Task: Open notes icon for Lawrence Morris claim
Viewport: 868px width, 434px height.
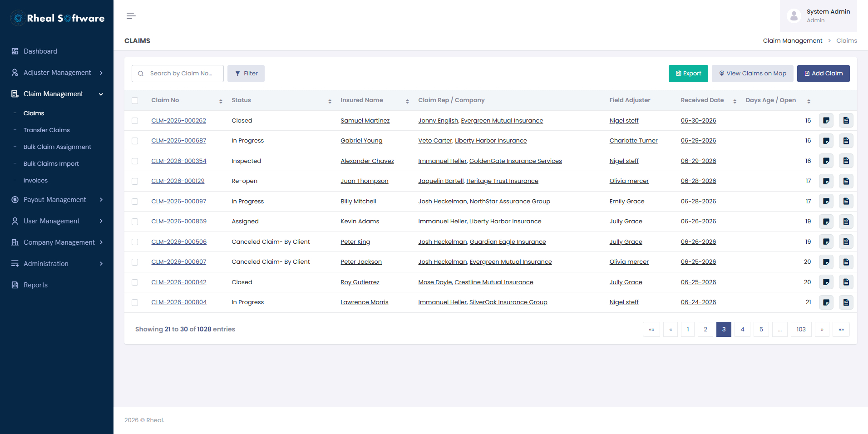Action: tap(826, 302)
